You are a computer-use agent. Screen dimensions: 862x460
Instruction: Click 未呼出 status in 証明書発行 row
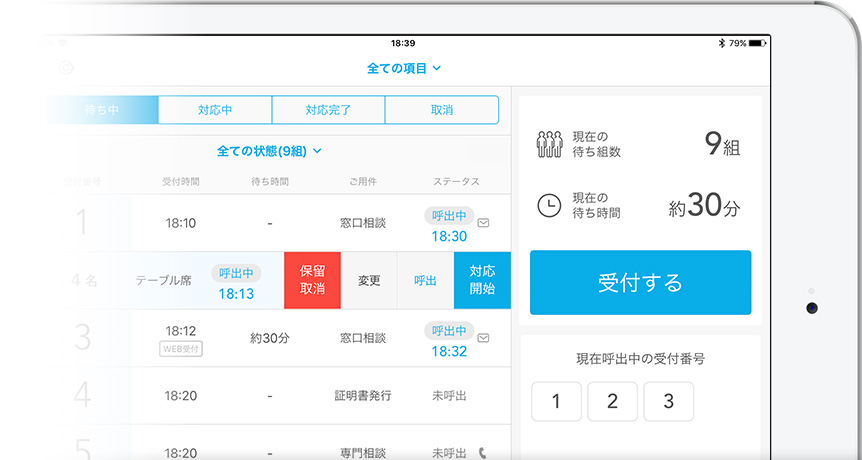click(x=449, y=396)
